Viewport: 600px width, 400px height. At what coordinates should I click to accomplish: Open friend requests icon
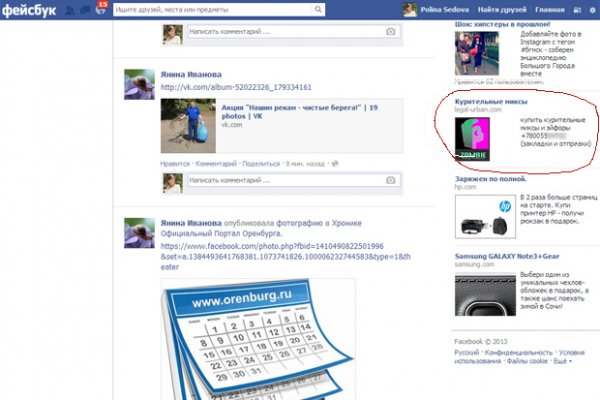click(70, 9)
